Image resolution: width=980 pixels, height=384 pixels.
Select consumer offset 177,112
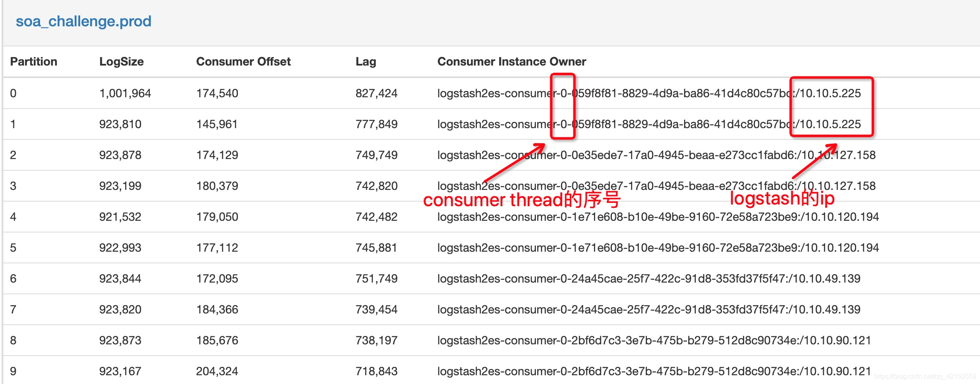coord(217,248)
